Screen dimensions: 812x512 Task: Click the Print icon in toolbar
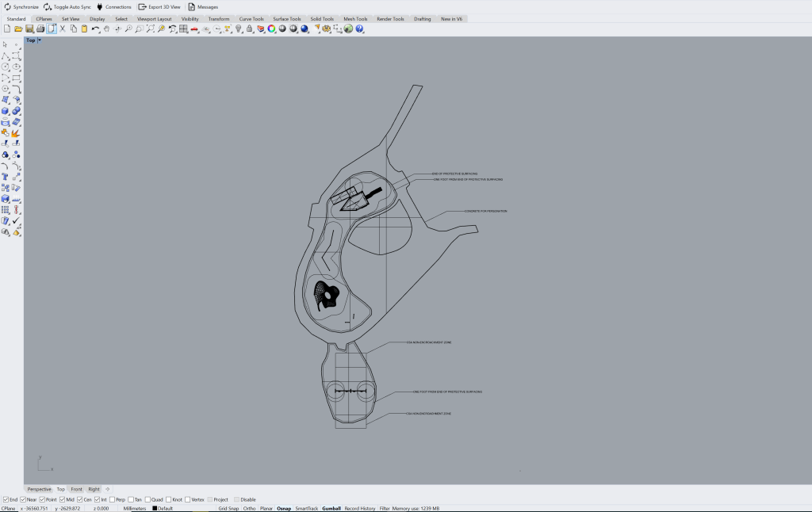coord(40,29)
